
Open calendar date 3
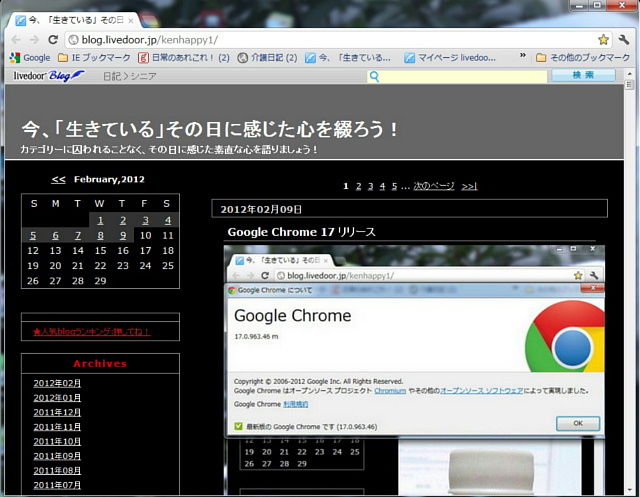[145, 221]
